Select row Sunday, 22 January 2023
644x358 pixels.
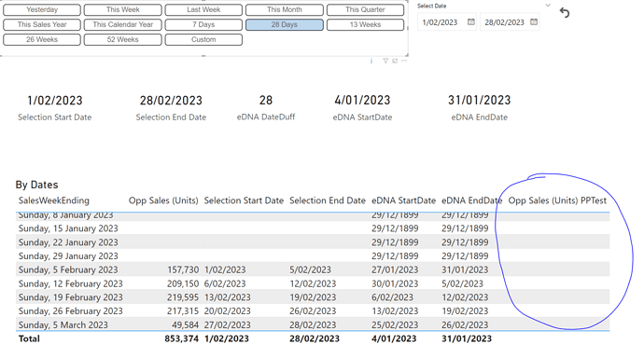click(x=313, y=242)
